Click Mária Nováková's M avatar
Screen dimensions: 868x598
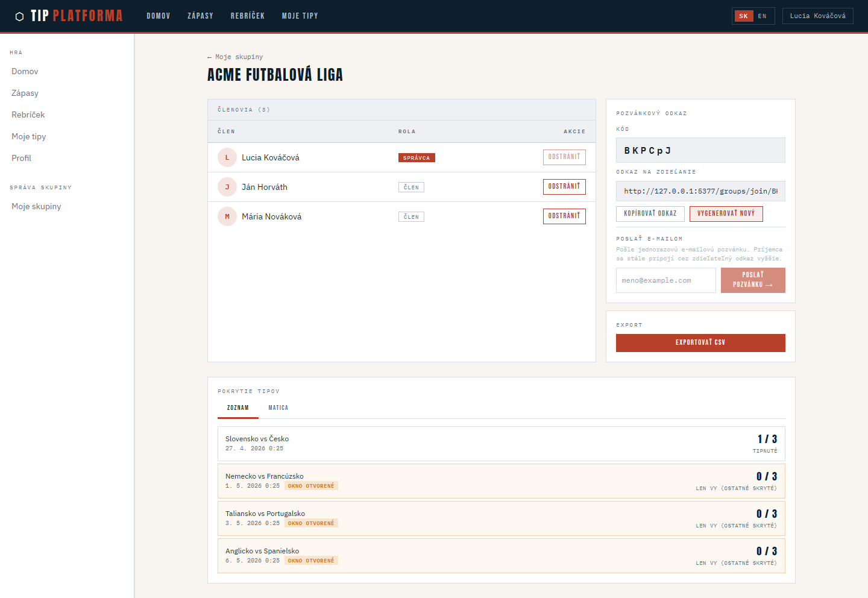(x=227, y=216)
